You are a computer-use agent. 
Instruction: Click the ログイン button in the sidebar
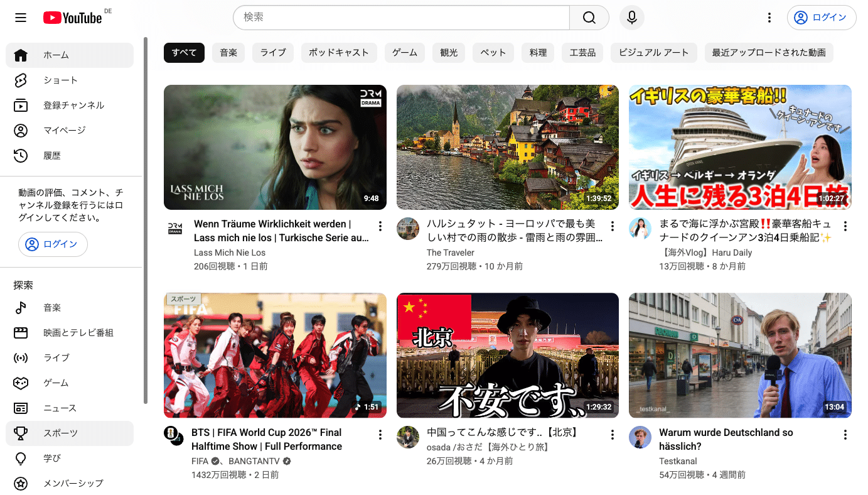(x=53, y=244)
